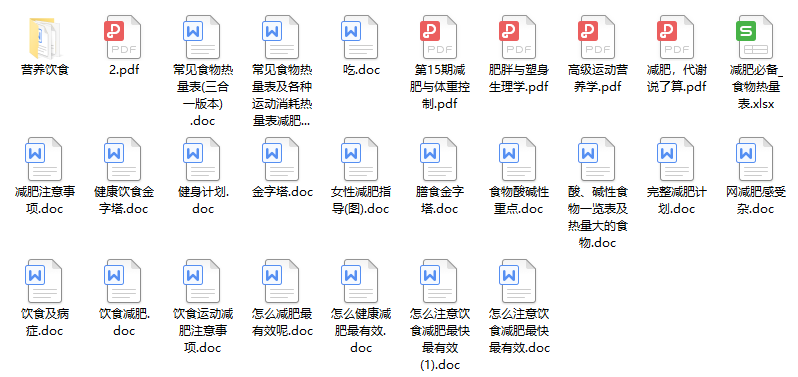Select the 营养饮食 folder icon
Image resolution: width=798 pixels, height=377 pixels.
[x=45, y=38]
